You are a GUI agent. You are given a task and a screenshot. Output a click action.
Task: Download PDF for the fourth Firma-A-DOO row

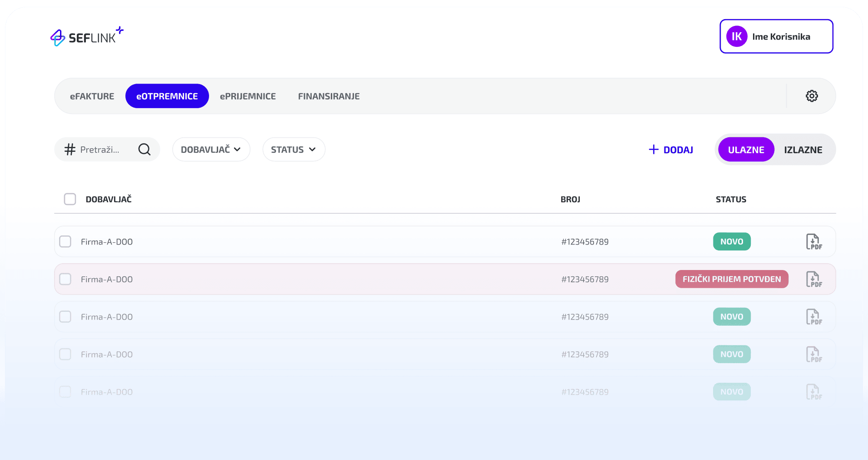pyautogui.click(x=813, y=354)
